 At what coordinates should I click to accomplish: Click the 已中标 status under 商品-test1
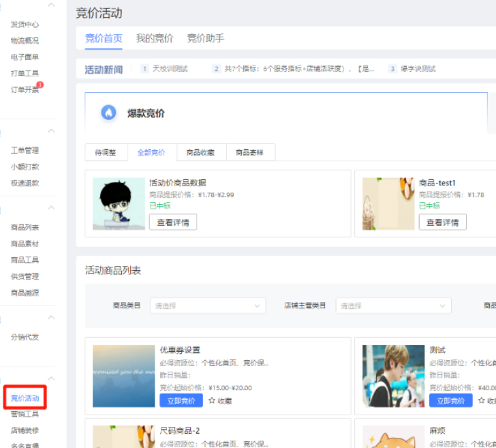429,206
